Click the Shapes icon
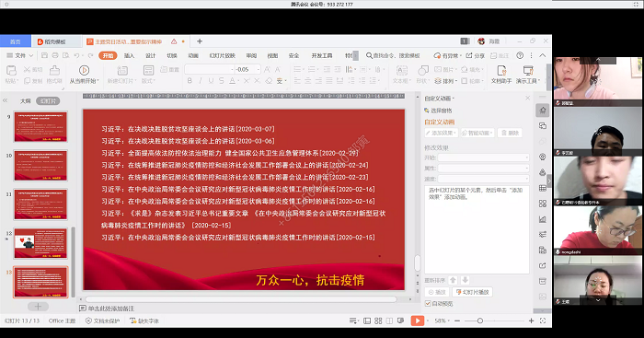This screenshot has height=338, width=644. [422, 70]
